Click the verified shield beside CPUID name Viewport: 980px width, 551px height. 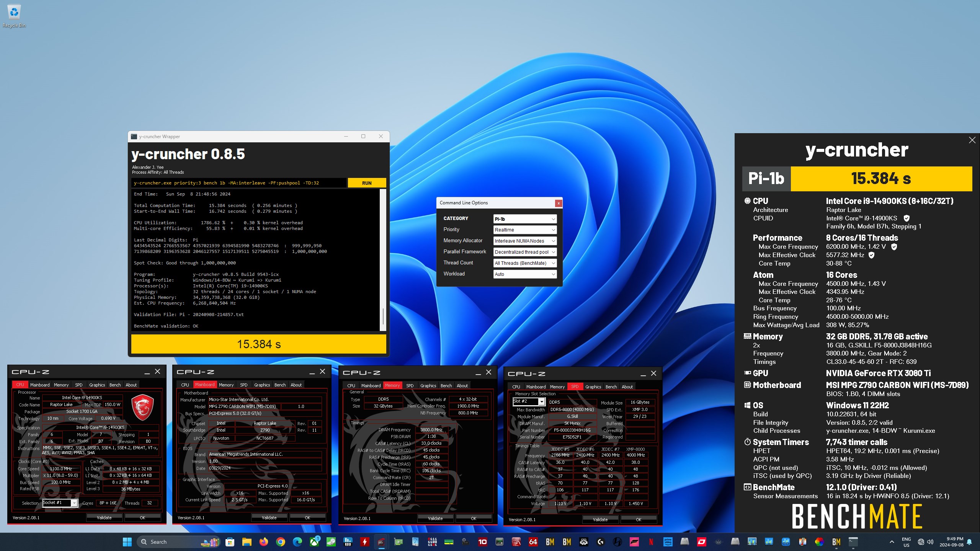tap(906, 218)
